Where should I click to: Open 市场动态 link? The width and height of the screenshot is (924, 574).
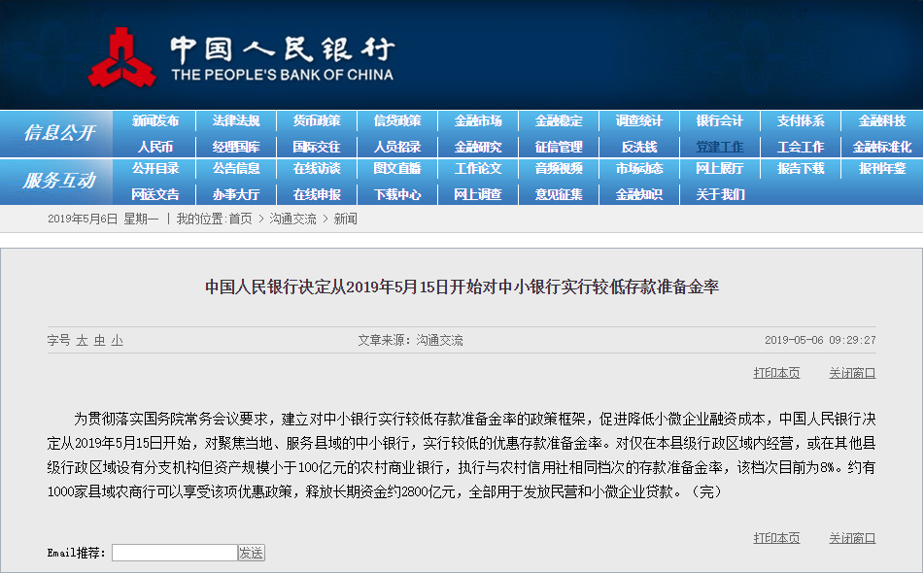pyautogui.click(x=639, y=169)
